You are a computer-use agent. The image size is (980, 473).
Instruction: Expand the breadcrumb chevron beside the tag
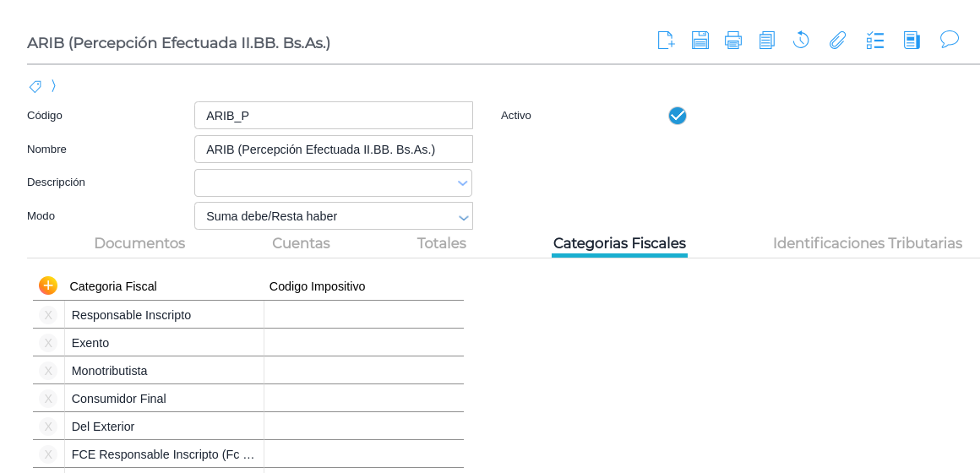(53, 86)
